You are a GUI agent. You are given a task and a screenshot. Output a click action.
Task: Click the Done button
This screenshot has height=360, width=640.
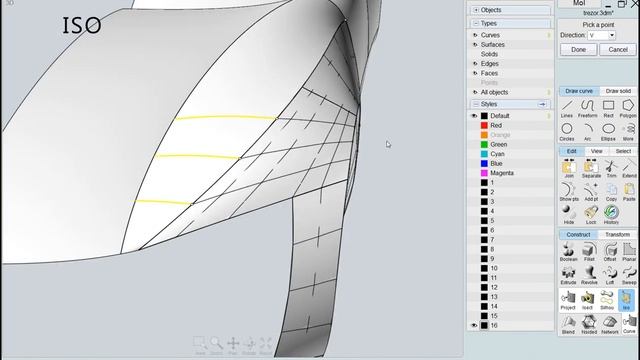click(578, 49)
